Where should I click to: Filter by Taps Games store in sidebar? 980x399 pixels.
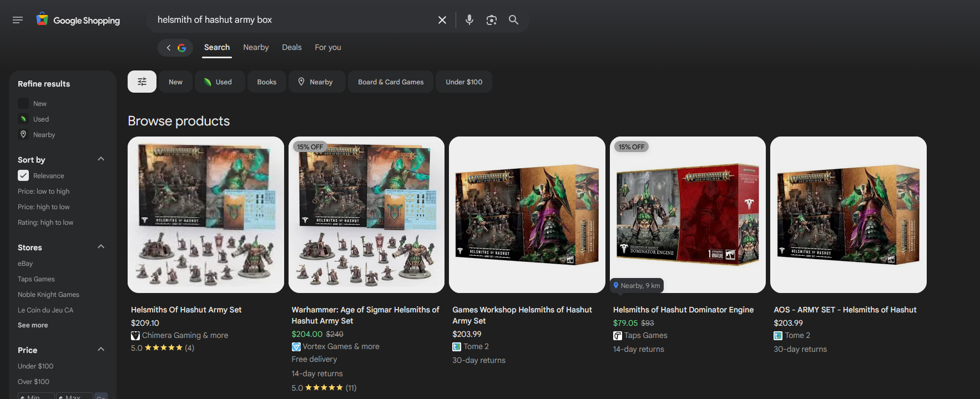tap(36, 279)
